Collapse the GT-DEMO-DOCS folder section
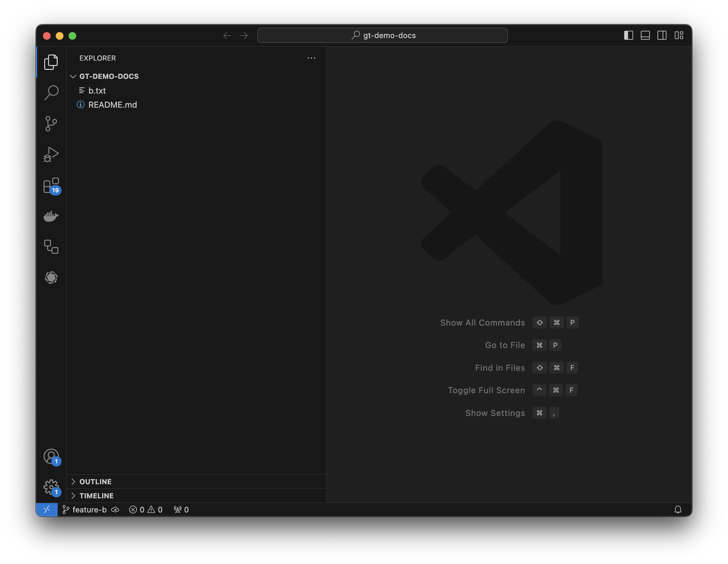 pyautogui.click(x=109, y=76)
